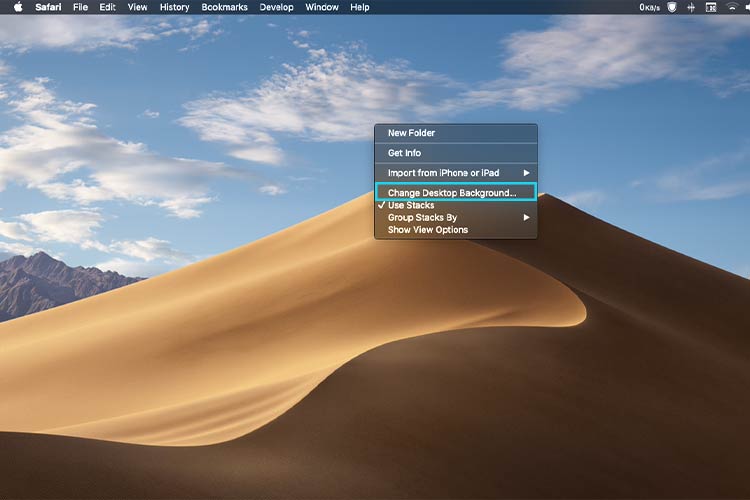
Task: Open the Wi-Fi status icon
Action: tap(730, 7)
